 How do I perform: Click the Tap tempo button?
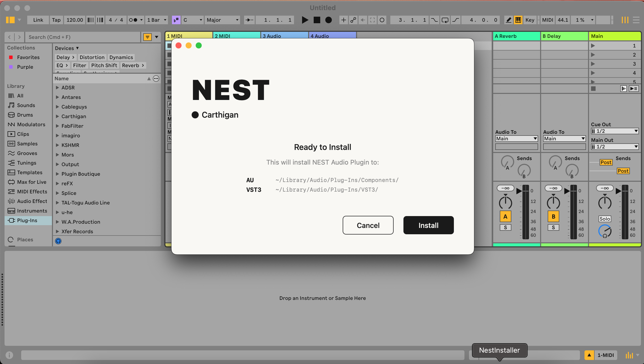56,20
